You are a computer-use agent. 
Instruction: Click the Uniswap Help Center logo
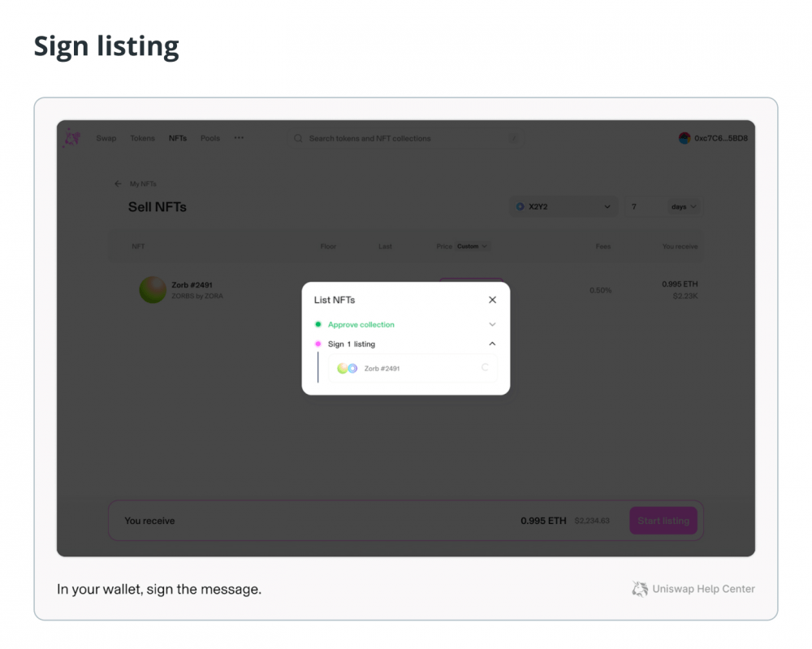point(640,589)
